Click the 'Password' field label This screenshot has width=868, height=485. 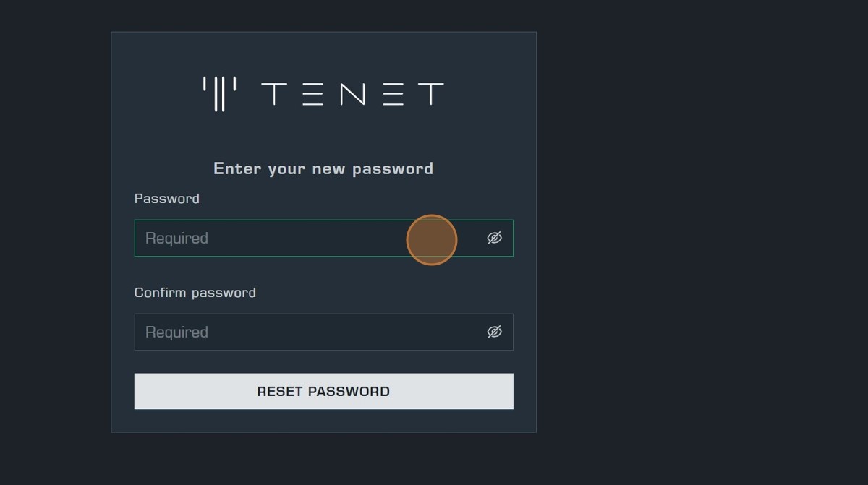pos(167,198)
